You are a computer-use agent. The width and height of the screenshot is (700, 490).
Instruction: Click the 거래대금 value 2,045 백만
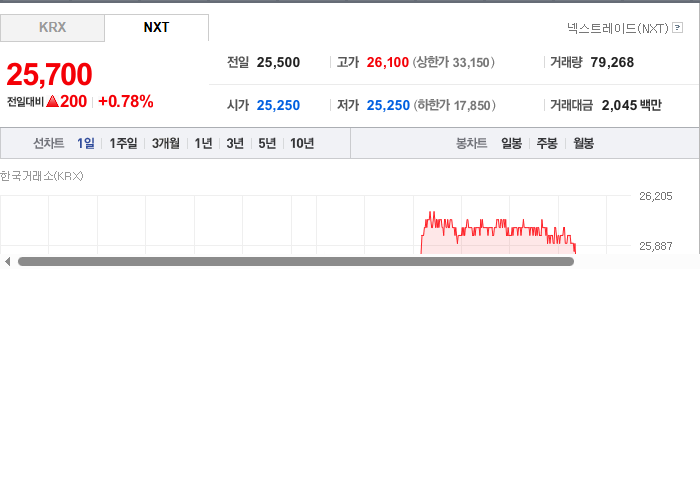click(x=632, y=105)
